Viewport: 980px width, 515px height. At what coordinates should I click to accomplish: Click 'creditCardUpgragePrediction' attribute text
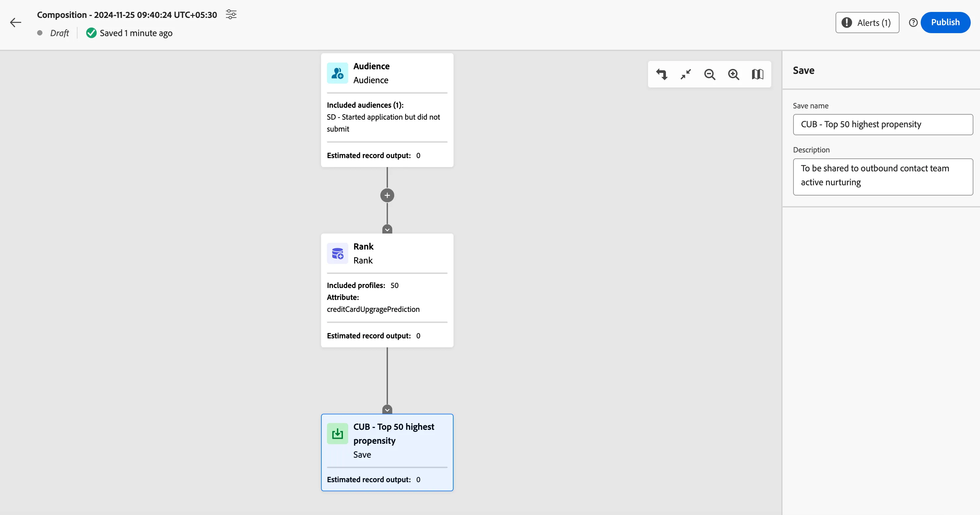pyautogui.click(x=373, y=310)
